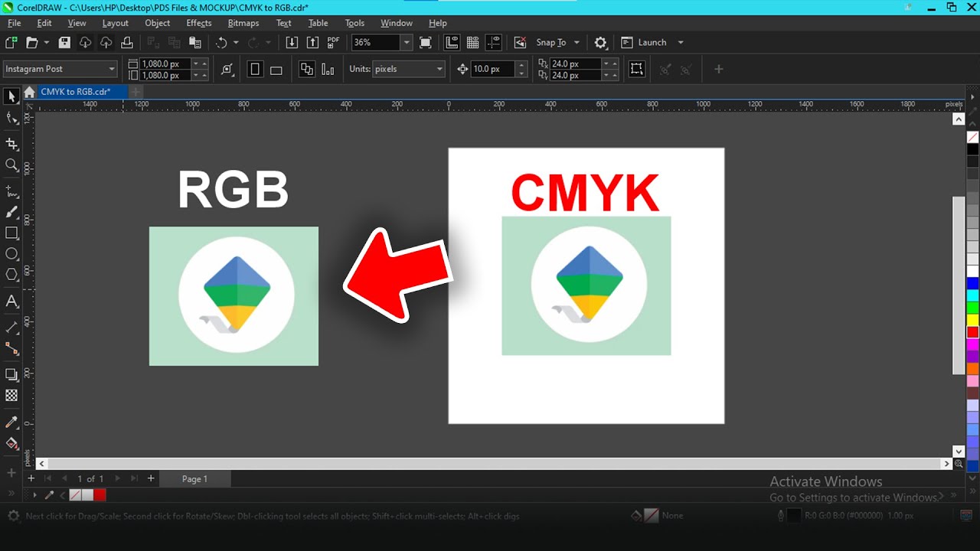980x551 pixels.
Task: Click the left arrow of horizontal scrollbar
Action: pyautogui.click(x=42, y=464)
